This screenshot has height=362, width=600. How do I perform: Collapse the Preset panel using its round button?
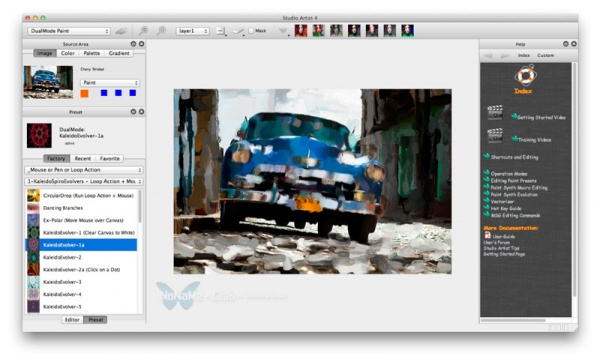tap(133, 112)
